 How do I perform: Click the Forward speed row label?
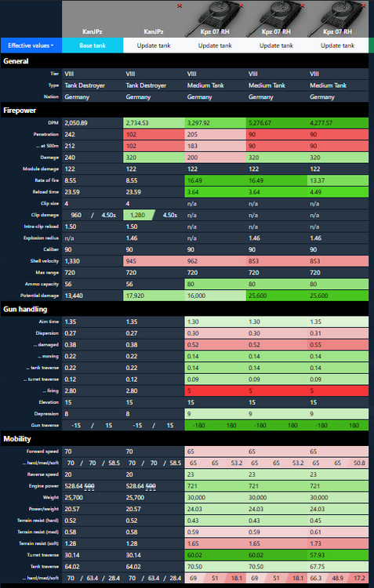[45, 451]
